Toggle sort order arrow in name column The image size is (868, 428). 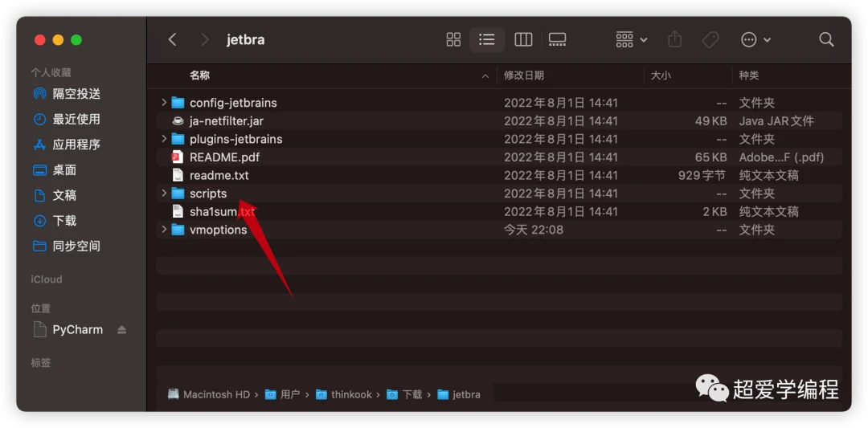point(485,75)
